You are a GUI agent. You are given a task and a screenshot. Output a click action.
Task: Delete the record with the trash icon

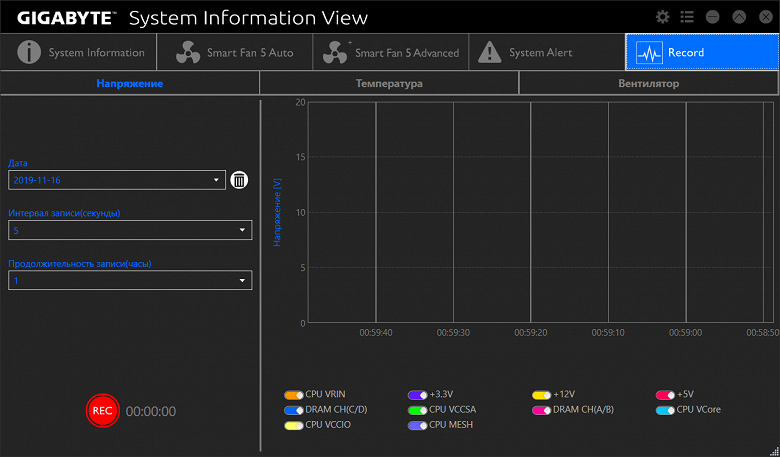(239, 180)
